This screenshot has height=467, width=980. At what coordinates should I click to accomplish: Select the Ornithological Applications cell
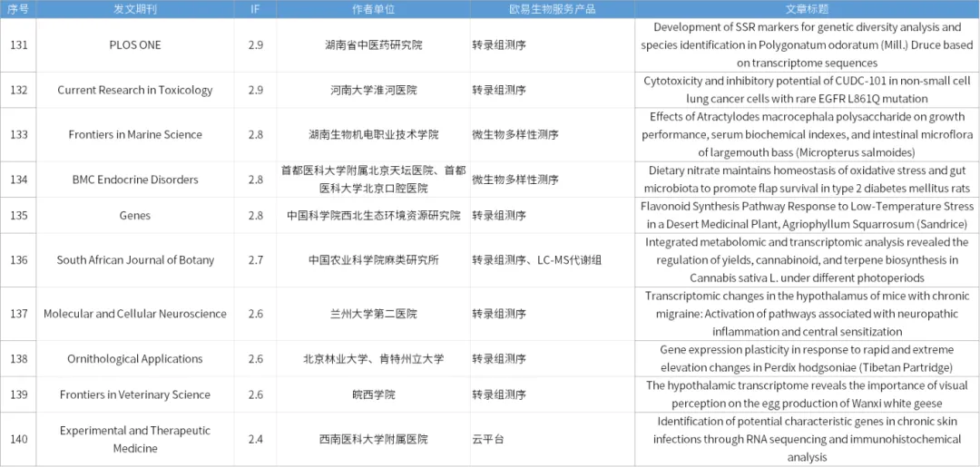tap(135, 358)
